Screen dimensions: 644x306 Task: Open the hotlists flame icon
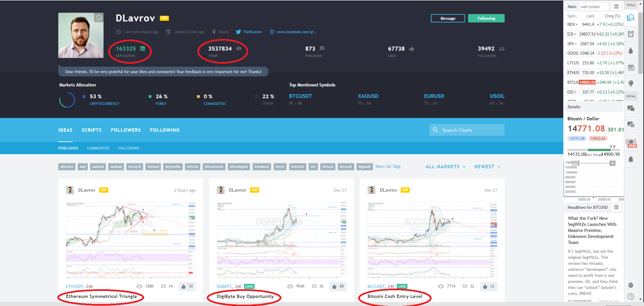[631, 50]
